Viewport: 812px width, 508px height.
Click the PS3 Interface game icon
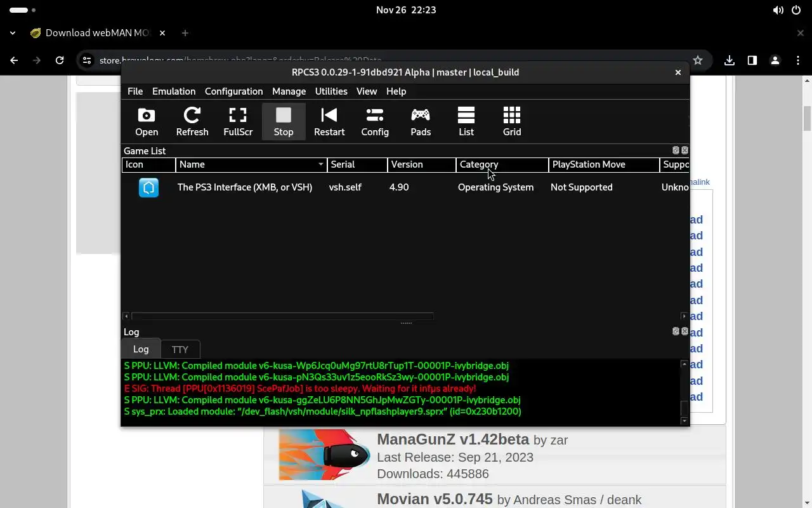pyautogui.click(x=148, y=187)
